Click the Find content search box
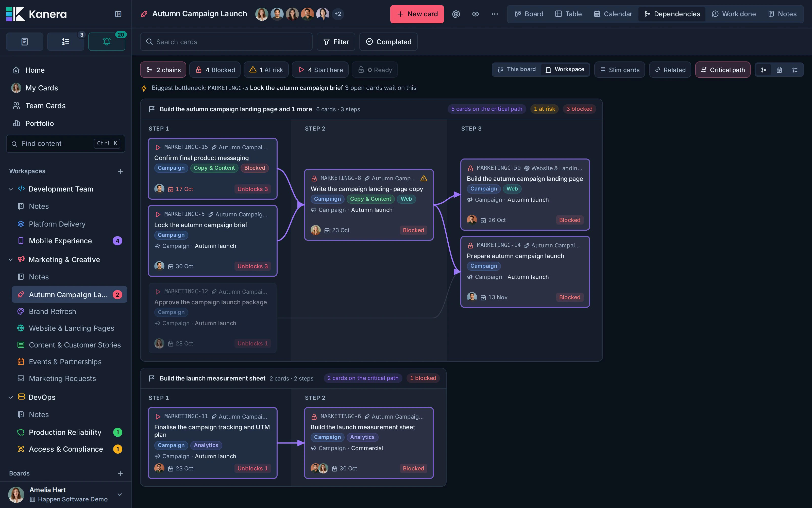 click(66, 144)
